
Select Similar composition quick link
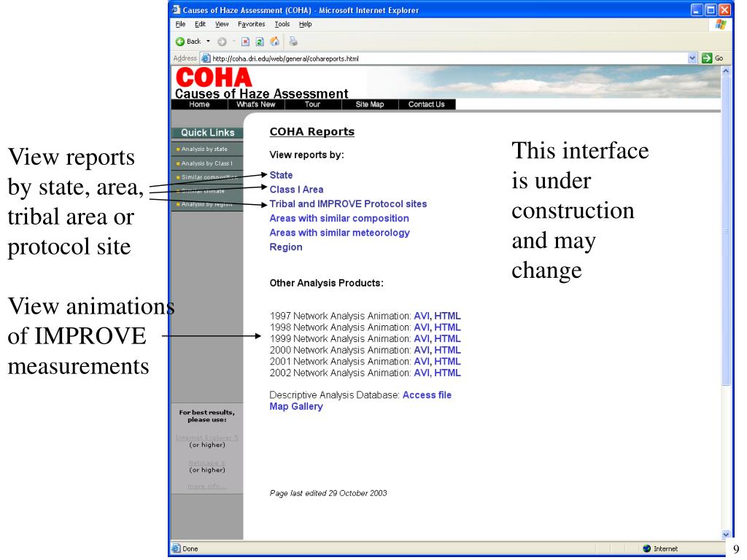pyautogui.click(x=206, y=177)
